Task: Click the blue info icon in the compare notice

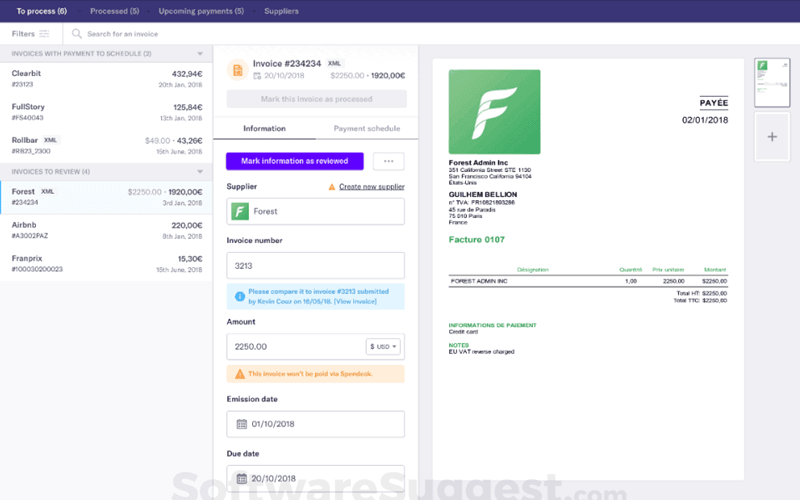Action: point(239,296)
